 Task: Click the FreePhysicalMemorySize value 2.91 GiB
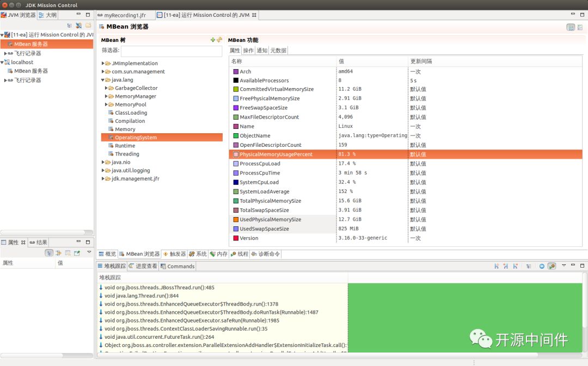point(350,98)
